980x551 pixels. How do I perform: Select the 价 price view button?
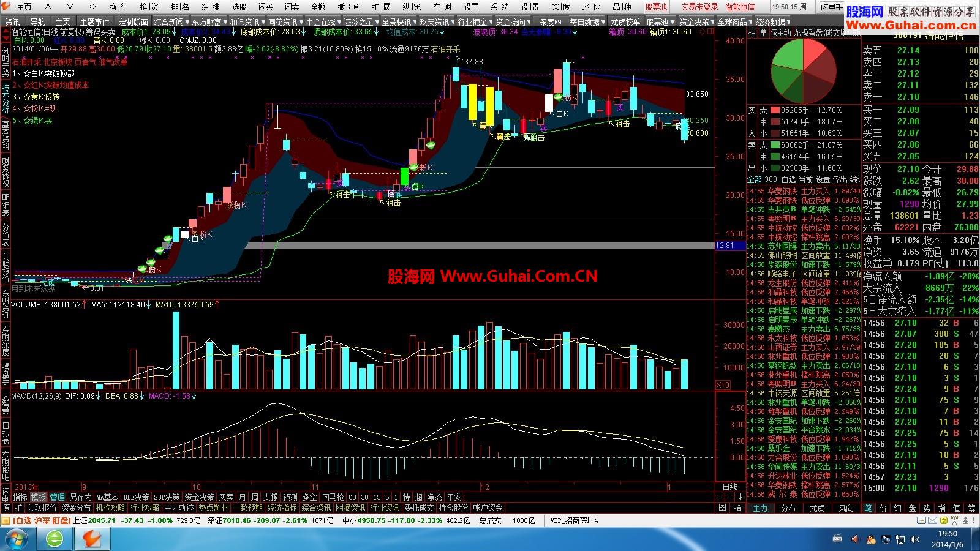(x=883, y=508)
